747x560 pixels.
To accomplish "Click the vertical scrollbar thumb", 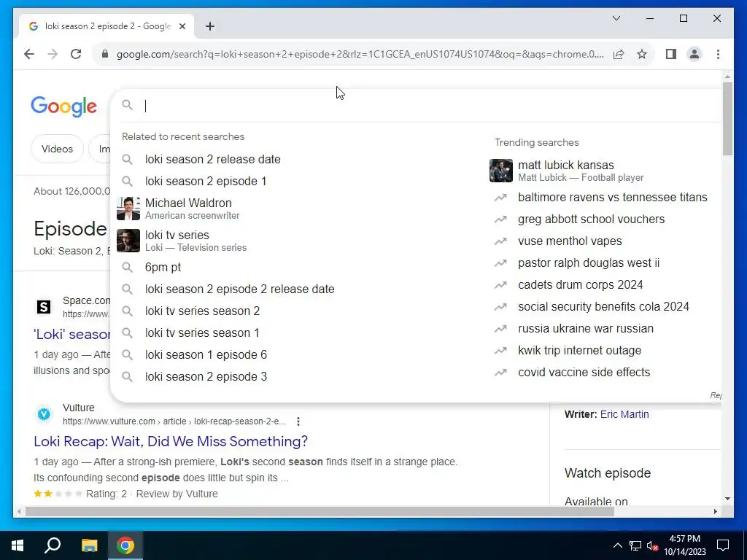I will 727,119.
